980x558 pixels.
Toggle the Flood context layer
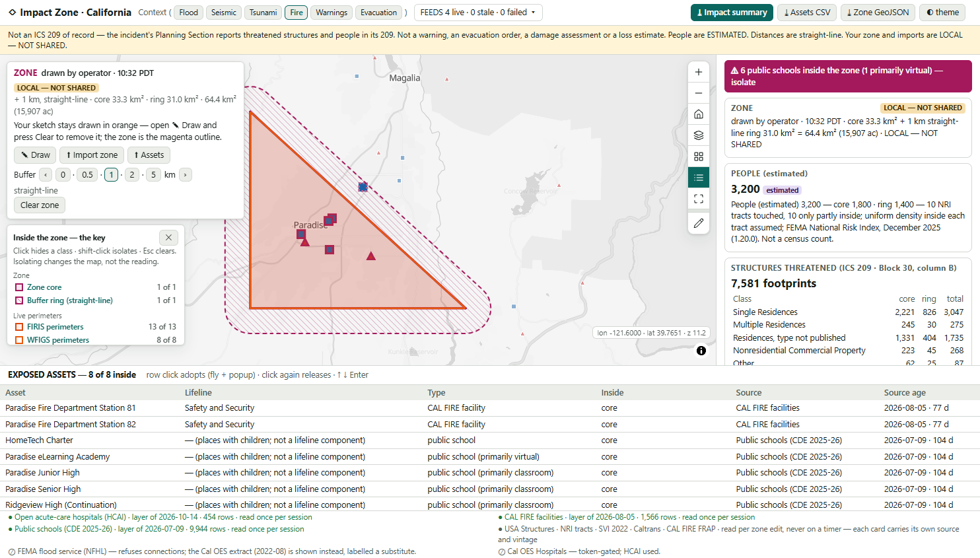pos(189,13)
